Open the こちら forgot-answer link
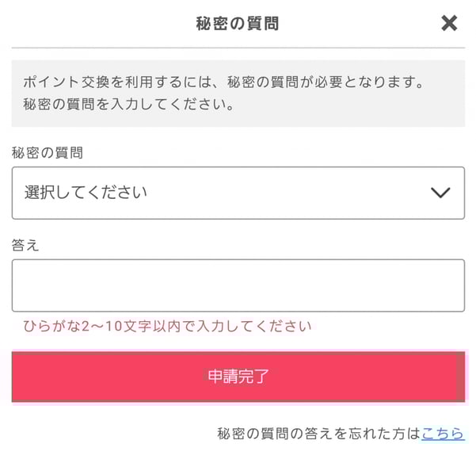The width and height of the screenshot is (476, 463). pyautogui.click(x=443, y=434)
